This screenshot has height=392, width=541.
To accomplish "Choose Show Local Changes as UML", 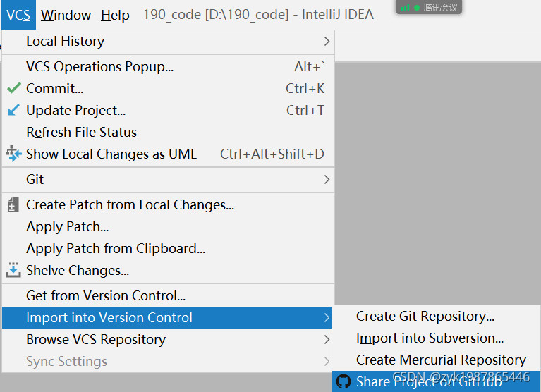I will point(168,154).
